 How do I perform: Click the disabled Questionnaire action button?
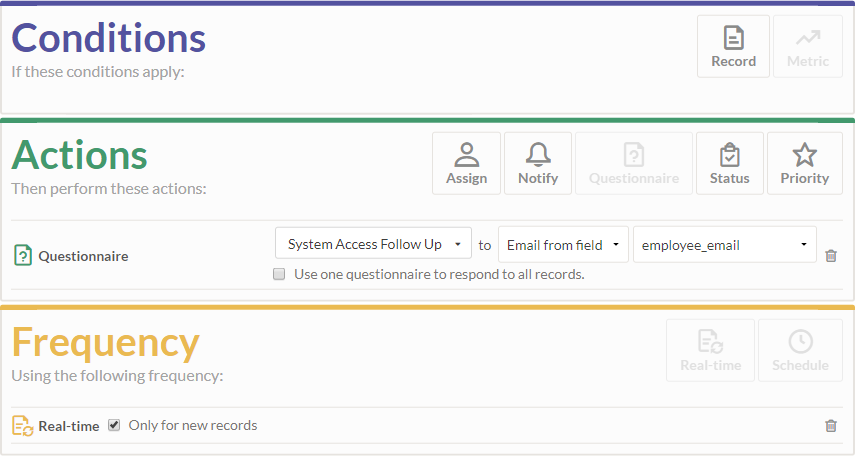(634, 163)
